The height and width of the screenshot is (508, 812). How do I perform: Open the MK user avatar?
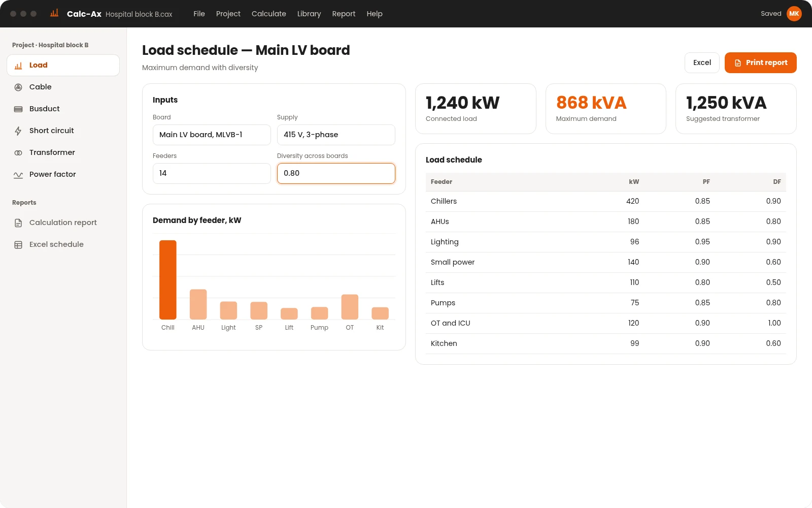point(794,14)
